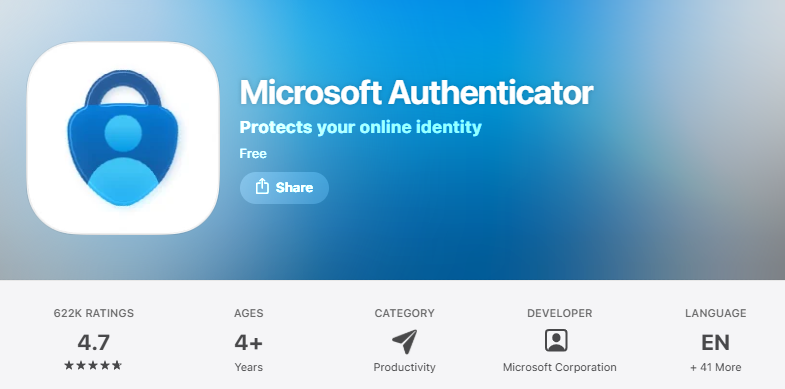This screenshot has width=785, height=389.
Task: Click the Ages heading
Action: coord(249,313)
